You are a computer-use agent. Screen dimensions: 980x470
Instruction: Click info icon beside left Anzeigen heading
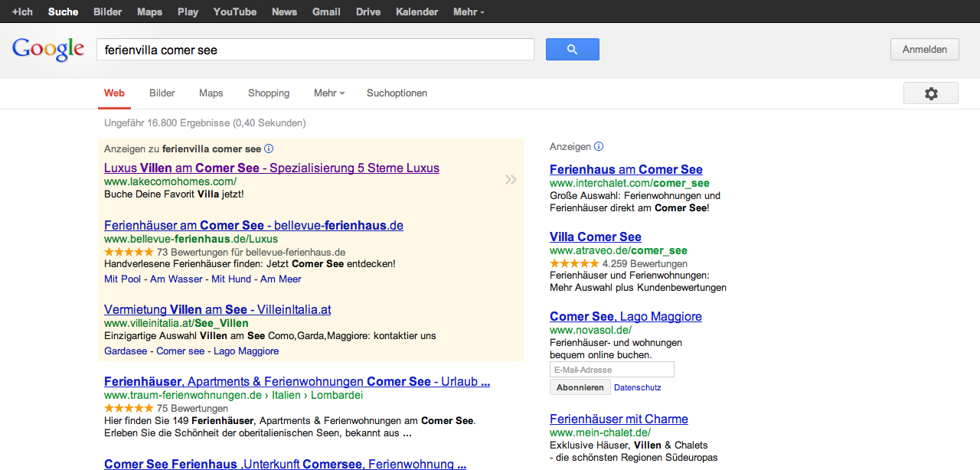coord(269,149)
